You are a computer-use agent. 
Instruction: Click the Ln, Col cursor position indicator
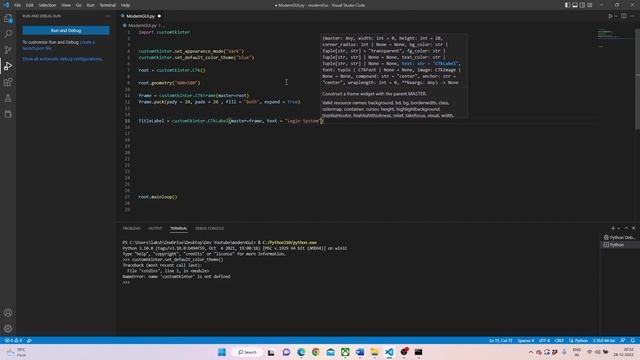(500, 340)
